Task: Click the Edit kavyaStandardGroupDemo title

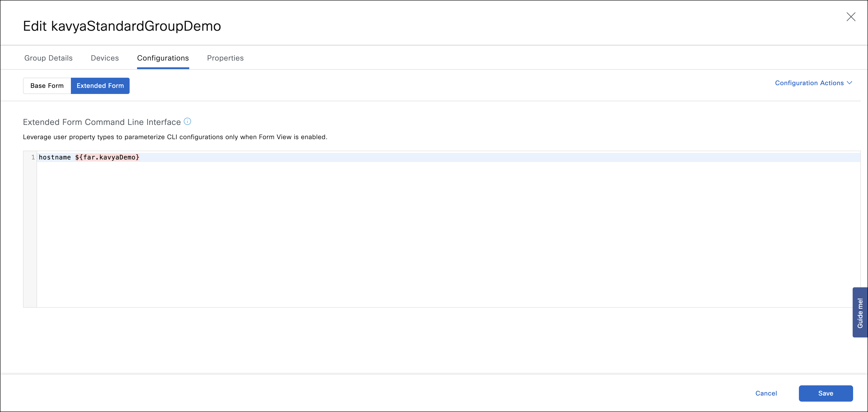Action: point(122,26)
